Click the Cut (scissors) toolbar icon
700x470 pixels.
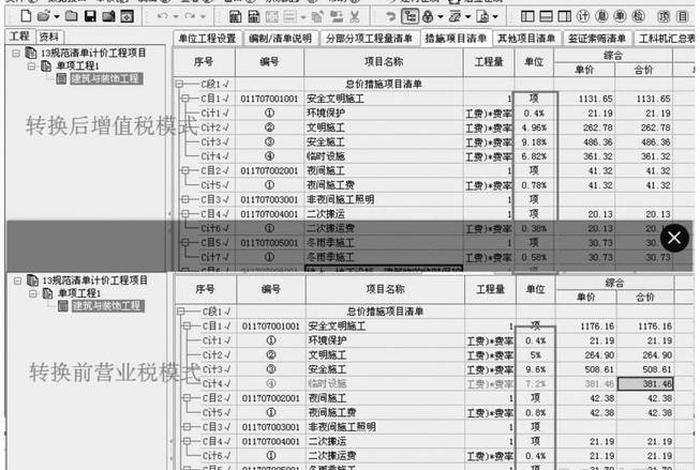coord(354,17)
